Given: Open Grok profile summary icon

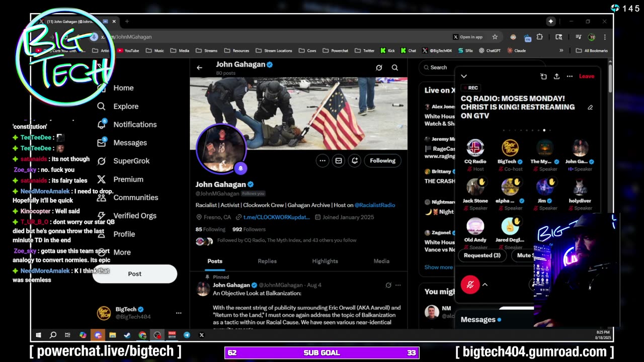Looking at the screenshot, I should (379, 67).
